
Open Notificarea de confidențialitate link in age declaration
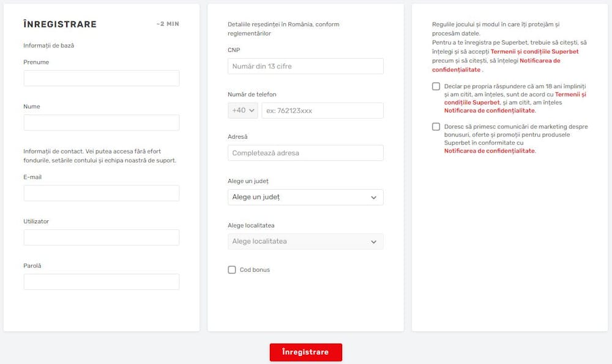490,110
